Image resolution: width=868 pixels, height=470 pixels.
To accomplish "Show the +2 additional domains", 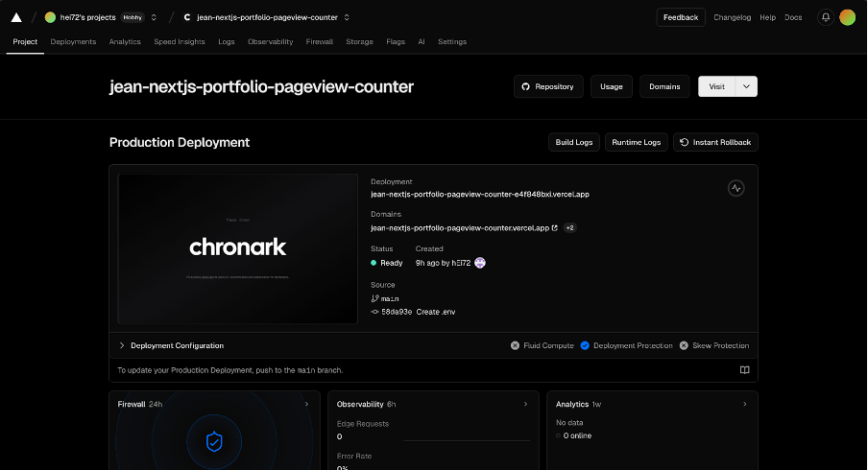I will (x=569, y=228).
